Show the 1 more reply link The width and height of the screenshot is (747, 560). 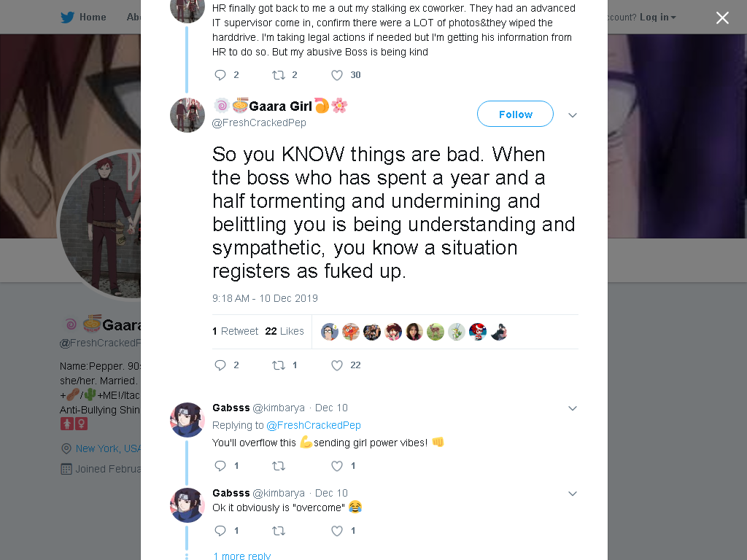coord(241,555)
